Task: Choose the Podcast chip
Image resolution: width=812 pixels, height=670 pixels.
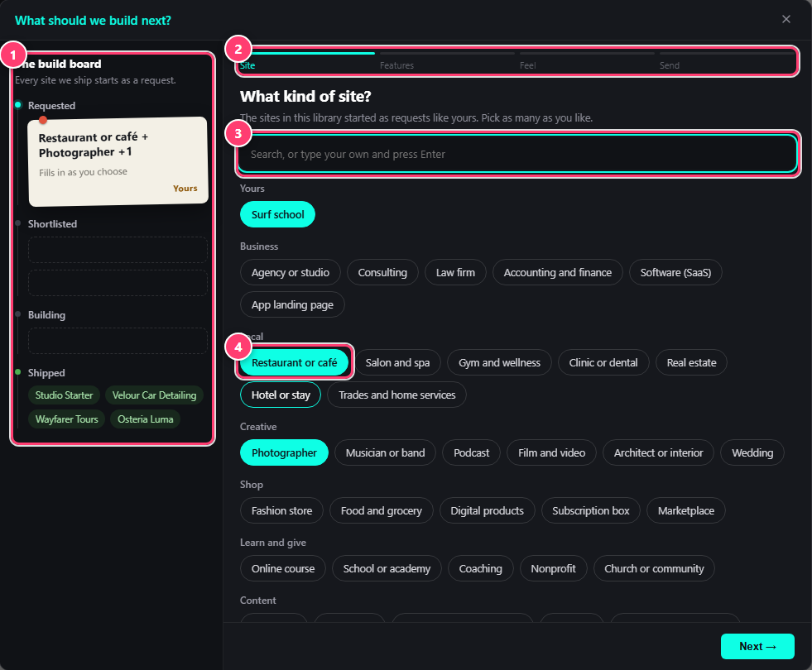Action: pyautogui.click(x=471, y=452)
